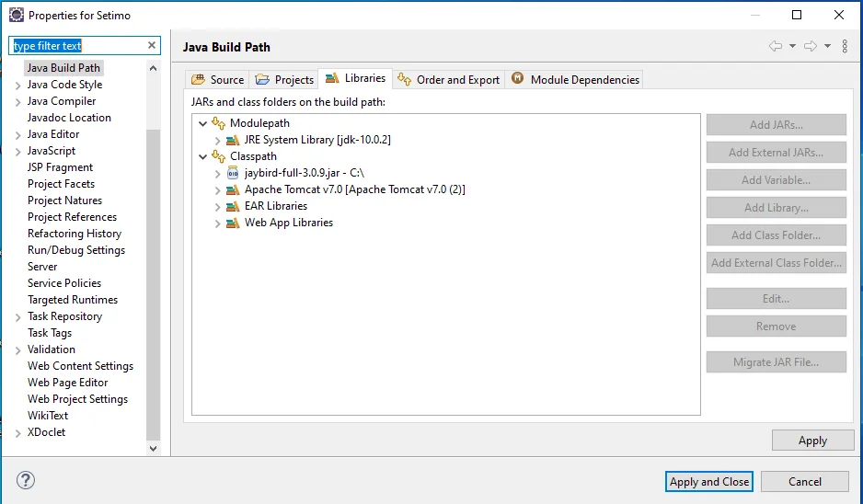Image resolution: width=863 pixels, height=504 pixels.
Task: Collapse the Modulepath tree node
Action: click(202, 123)
